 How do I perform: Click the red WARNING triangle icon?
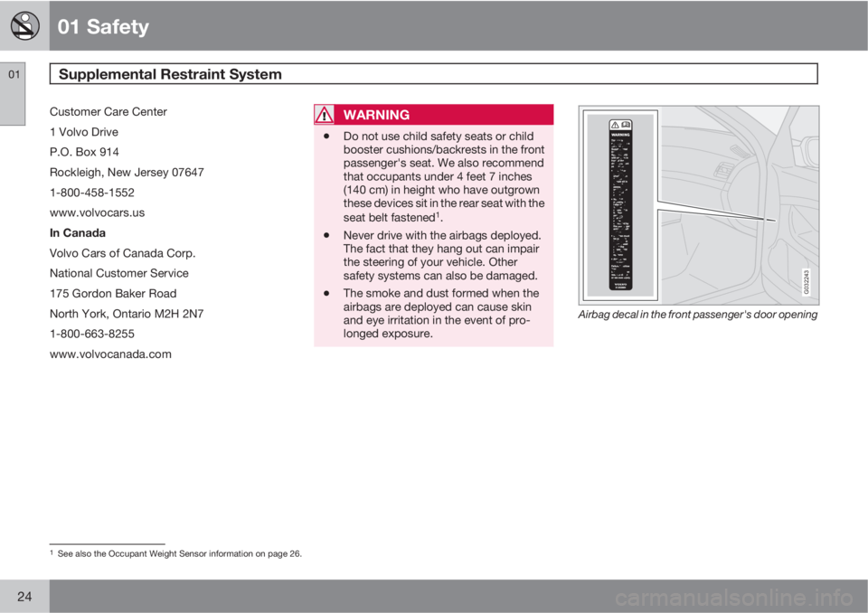click(x=324, y=115)
